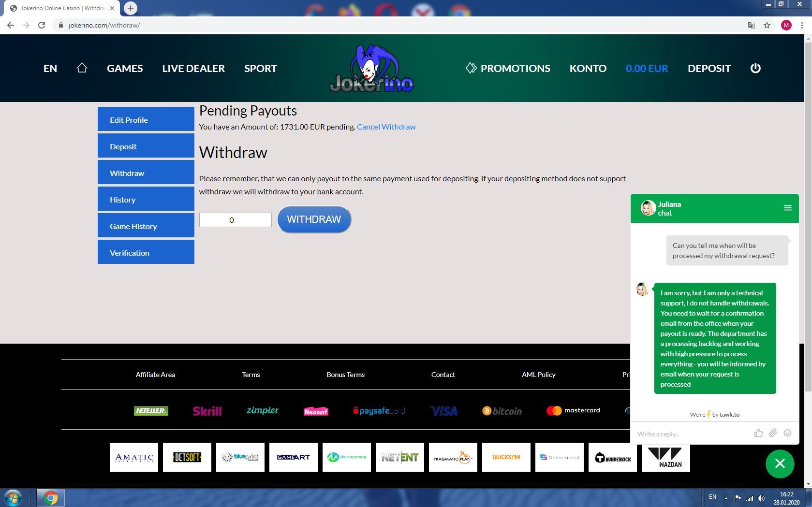Click the Betsoft provider thumbnail
Screen dimensions: 812x507
pos(187,457)
